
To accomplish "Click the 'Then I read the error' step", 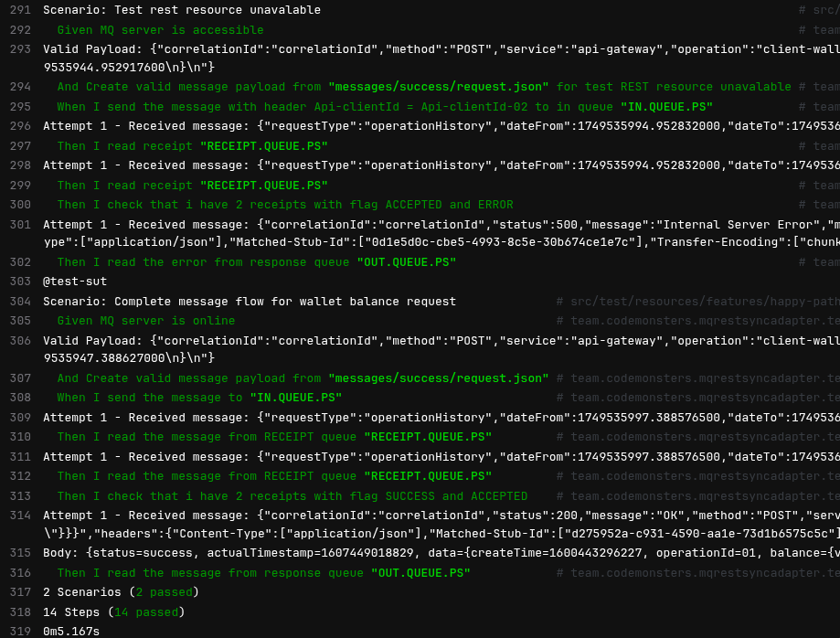I will [x=256, y=262].
